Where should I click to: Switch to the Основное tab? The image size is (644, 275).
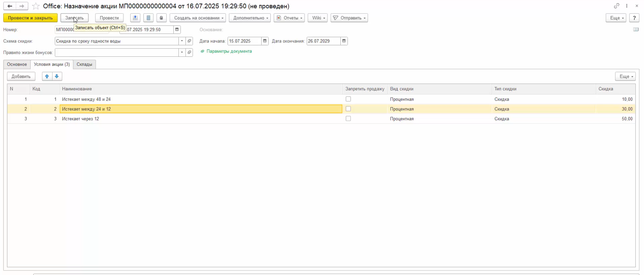pos(17,64)
